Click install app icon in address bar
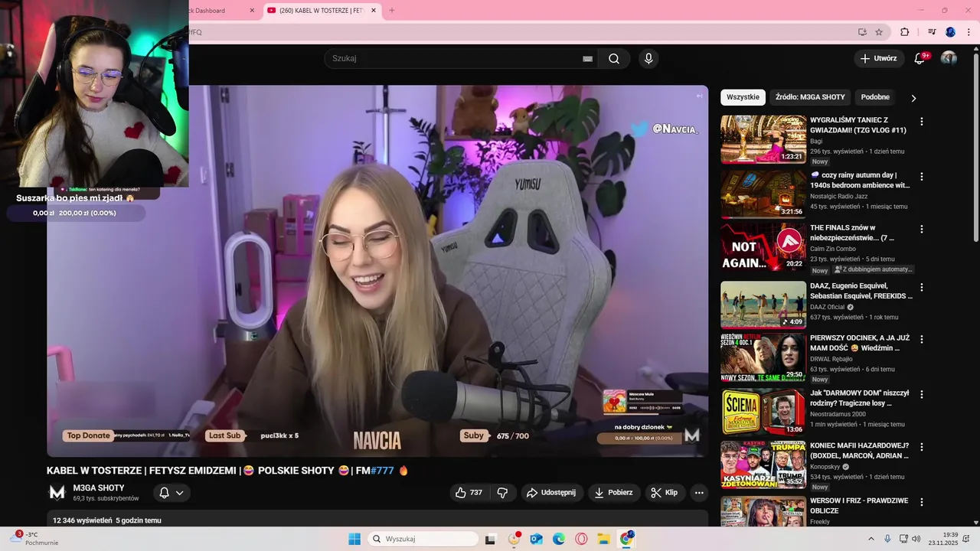Image resolution: width=980 pixels, height=551 pixels. point(862,32)
